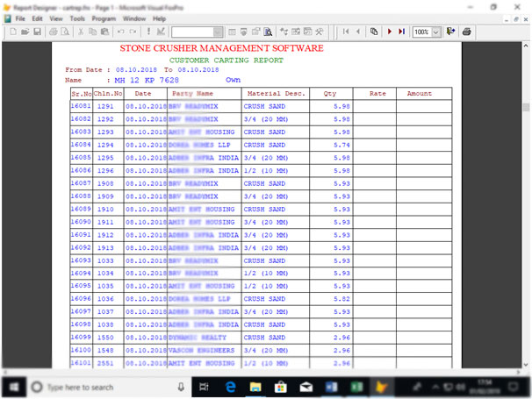This screenshot has width=532, height=399.
Task: Click the Run exclamation mark icon
Action: pyautogui.click(x=148, y=32)
